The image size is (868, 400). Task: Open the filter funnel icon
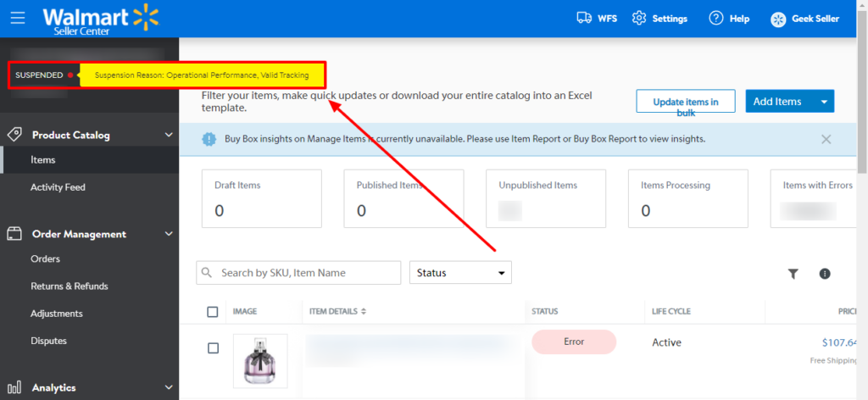tap(793, 274)
